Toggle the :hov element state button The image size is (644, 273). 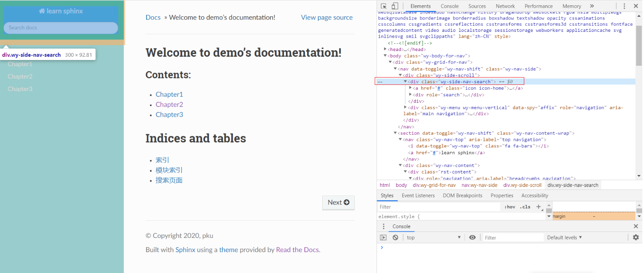(510, 207)
